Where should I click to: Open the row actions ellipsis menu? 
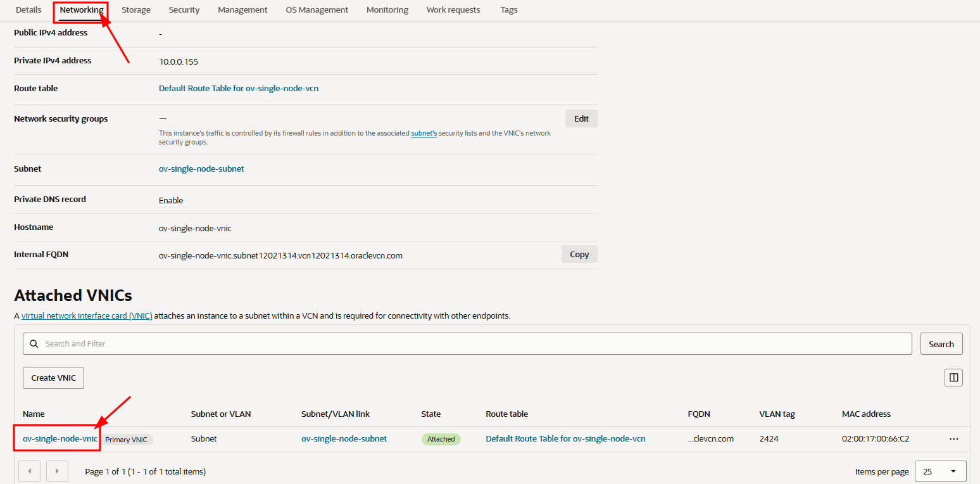click(953, 439)
